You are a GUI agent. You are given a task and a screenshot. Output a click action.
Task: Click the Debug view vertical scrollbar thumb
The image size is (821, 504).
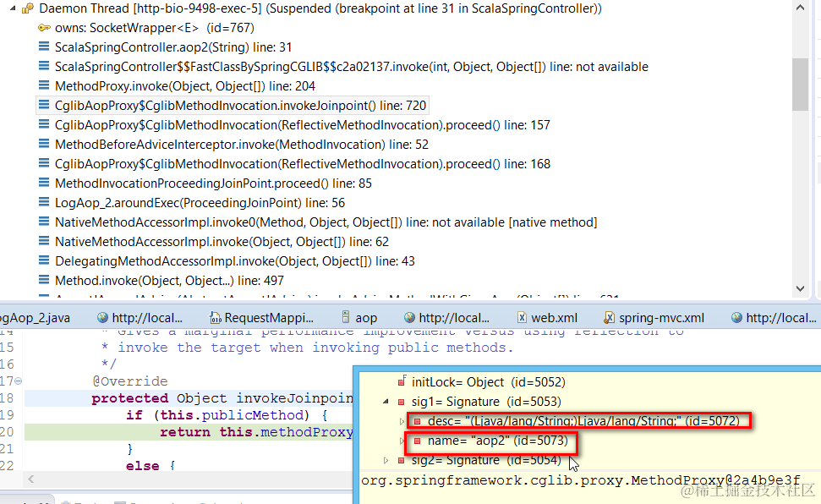(800, 84)
